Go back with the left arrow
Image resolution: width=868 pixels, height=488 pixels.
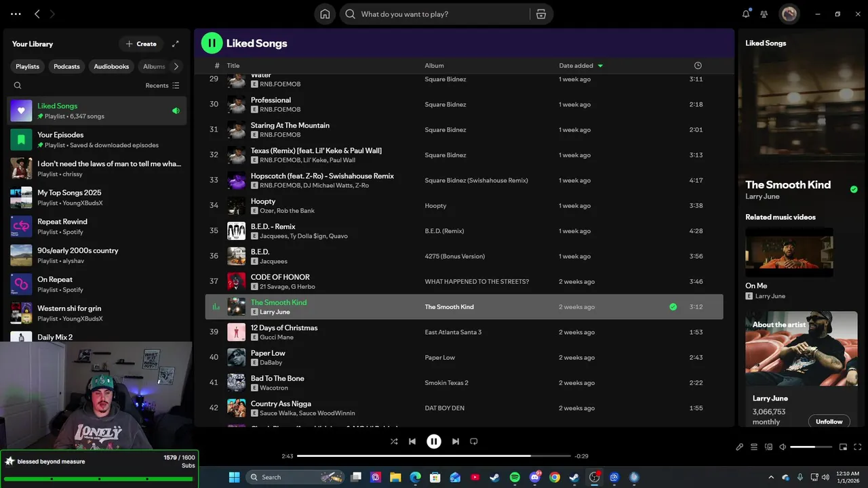click(37, 14)
